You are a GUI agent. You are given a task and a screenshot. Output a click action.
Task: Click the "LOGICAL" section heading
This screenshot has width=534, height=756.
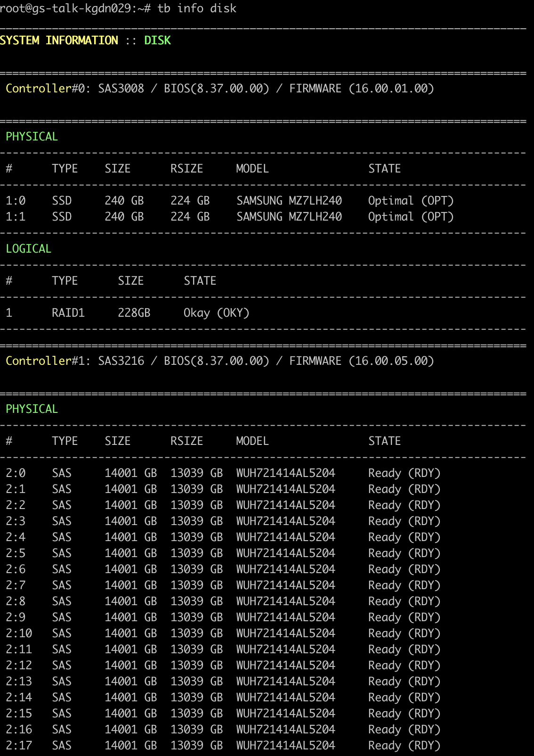(28, 249)
